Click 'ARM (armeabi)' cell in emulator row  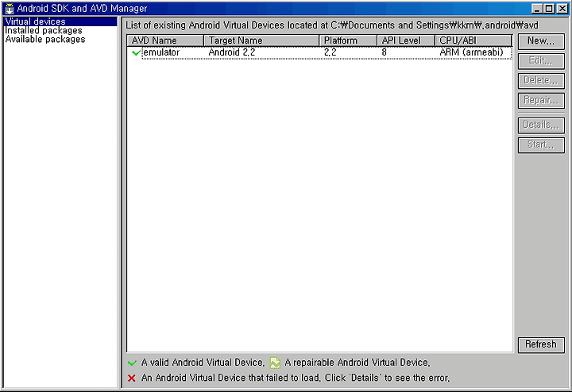coord(471,52)
